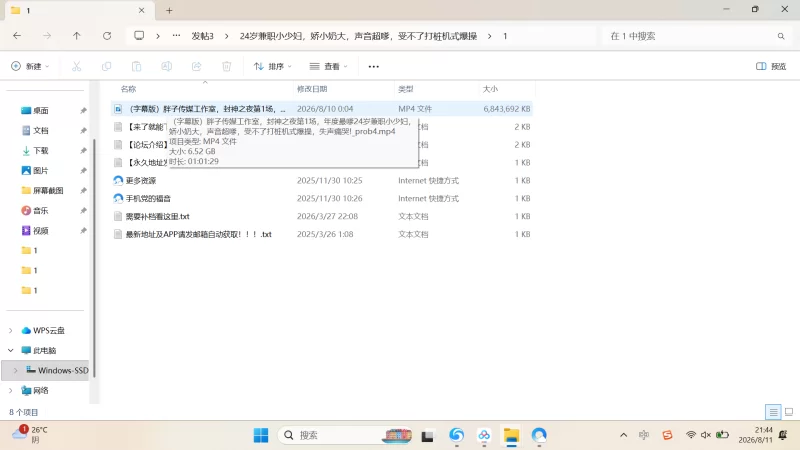Refresh the current folder view

[107, 36]
